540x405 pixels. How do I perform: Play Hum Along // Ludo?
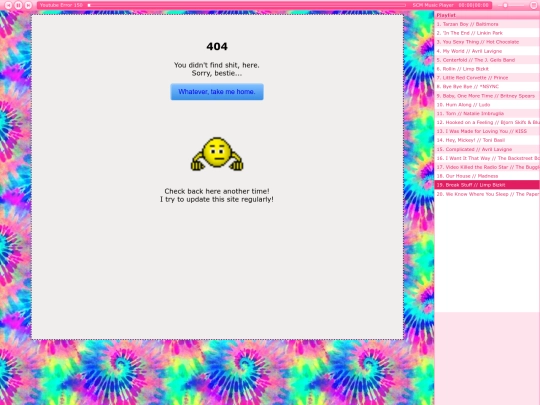click(x=487, y=105)
